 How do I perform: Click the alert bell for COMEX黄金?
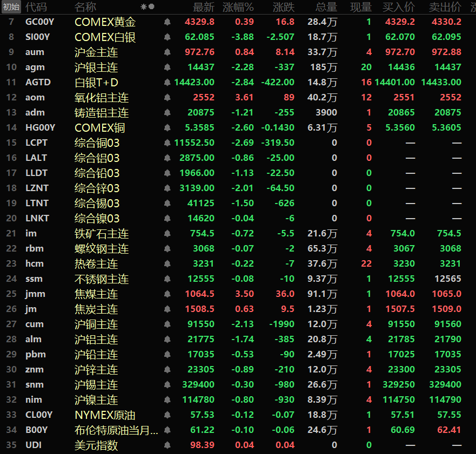click(x=167, y=22)
